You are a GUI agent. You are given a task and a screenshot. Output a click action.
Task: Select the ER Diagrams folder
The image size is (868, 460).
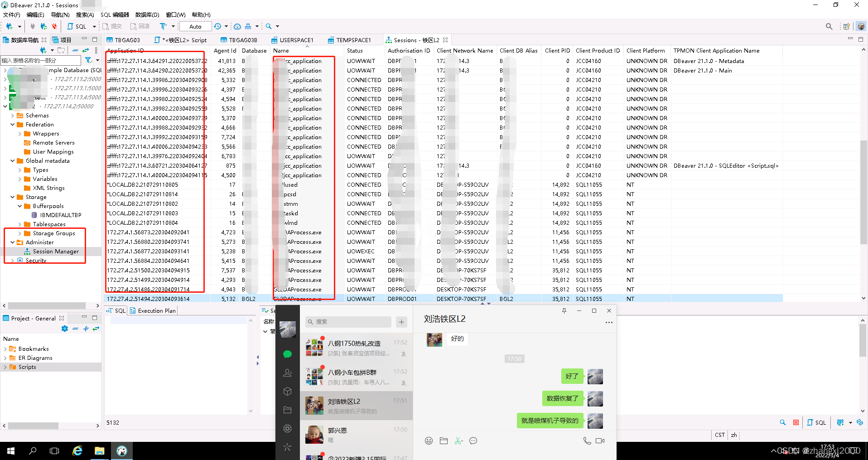coord(35,358)
